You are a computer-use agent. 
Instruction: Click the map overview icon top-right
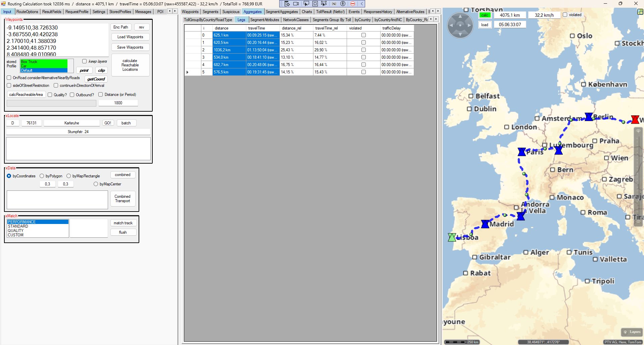pyautogui.click(x=640, y=12)
